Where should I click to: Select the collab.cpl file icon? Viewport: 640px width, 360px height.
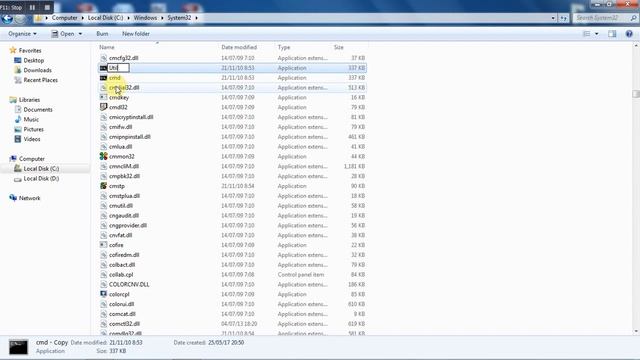(x=103, y=274)
